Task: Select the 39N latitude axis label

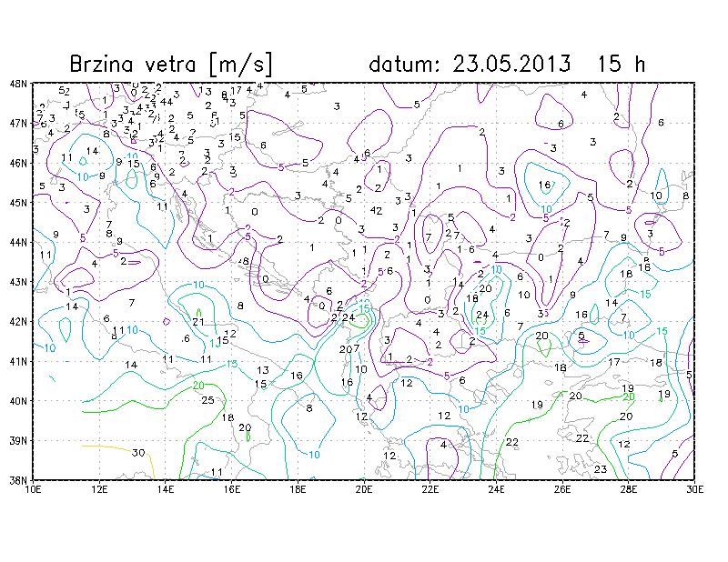Action: 18,440
